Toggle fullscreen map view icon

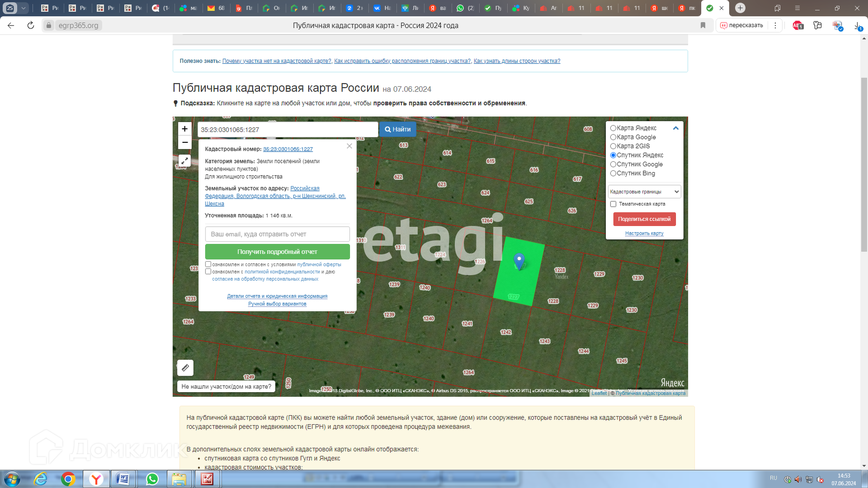184,160
